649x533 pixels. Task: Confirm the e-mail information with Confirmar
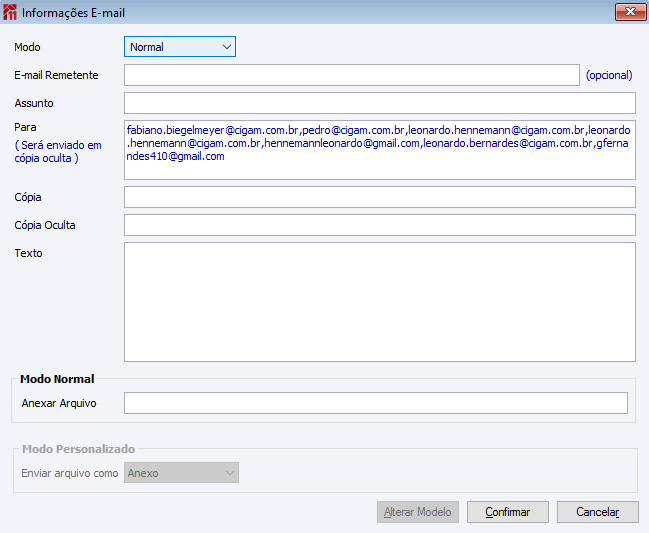pyautogui.click(x=508, y=512)
